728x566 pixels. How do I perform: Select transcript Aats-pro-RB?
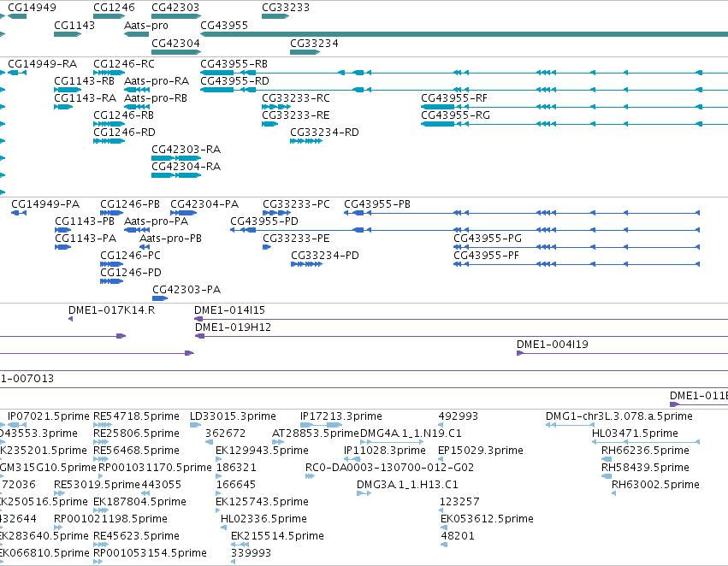pos(156,97)
